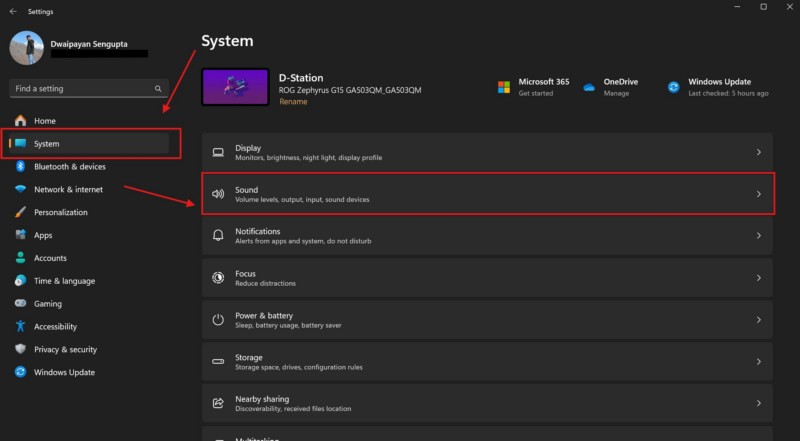Click the OneDrive cloud icon

click(x=589, y=87)
